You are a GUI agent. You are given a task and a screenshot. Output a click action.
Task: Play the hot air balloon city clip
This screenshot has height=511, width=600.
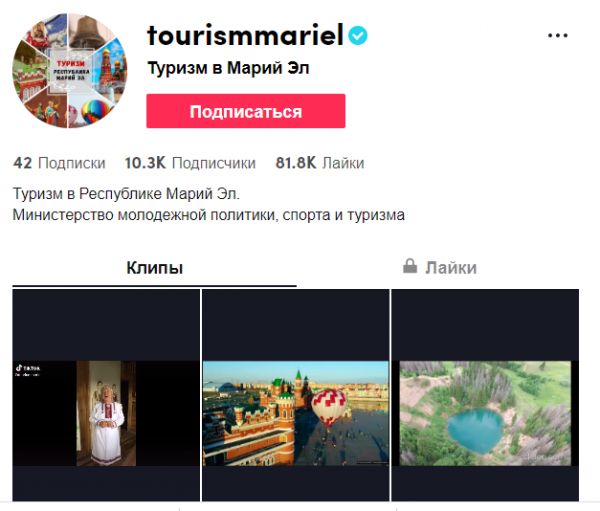click(295, 395)
